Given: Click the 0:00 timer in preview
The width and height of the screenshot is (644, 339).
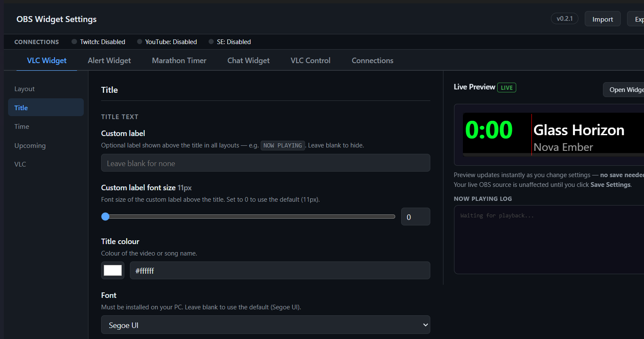Looking at the screenshot, I should click(x=489, y=130).
